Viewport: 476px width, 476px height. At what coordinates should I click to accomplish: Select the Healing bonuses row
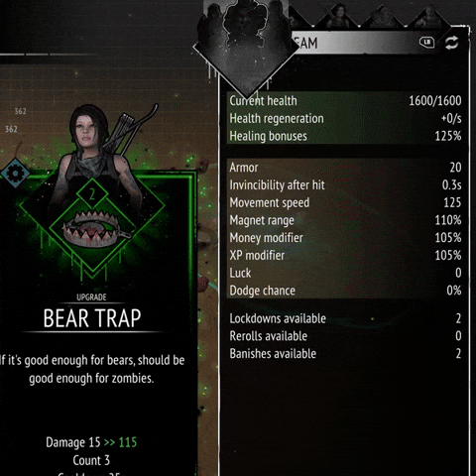click(x=345, y=136)
